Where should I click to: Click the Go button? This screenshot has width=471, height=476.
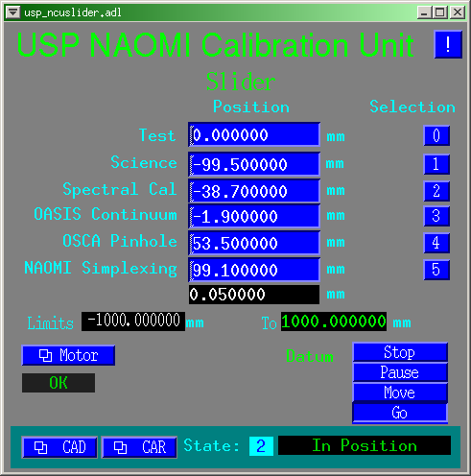(400, 413)
